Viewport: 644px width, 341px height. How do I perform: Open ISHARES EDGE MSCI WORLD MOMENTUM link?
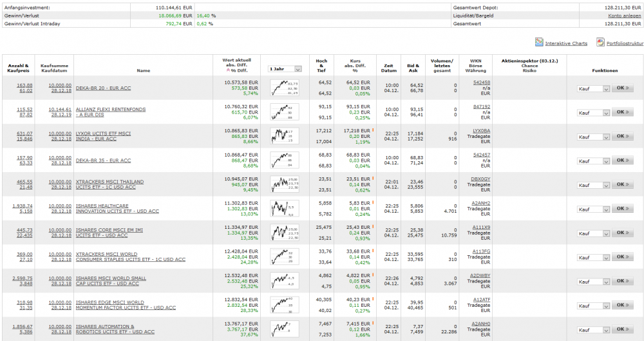[x=126, y=305]
